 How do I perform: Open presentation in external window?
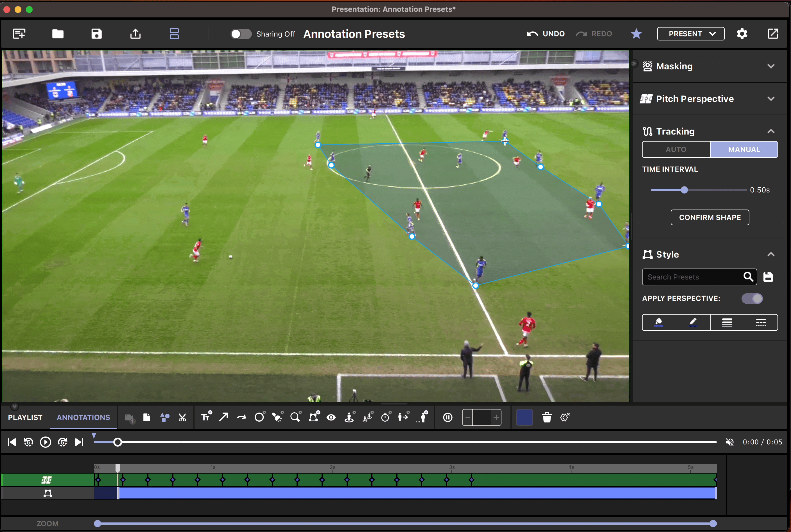773,34
